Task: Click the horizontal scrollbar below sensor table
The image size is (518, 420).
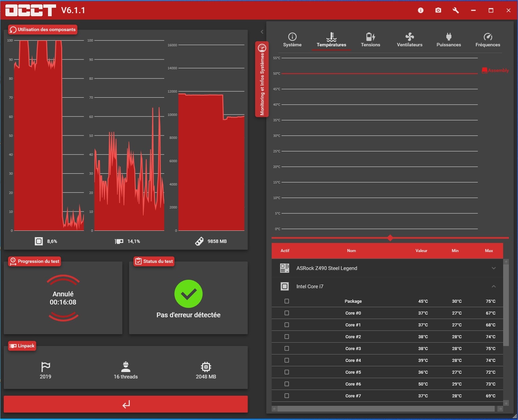Action: coord(386,409)
